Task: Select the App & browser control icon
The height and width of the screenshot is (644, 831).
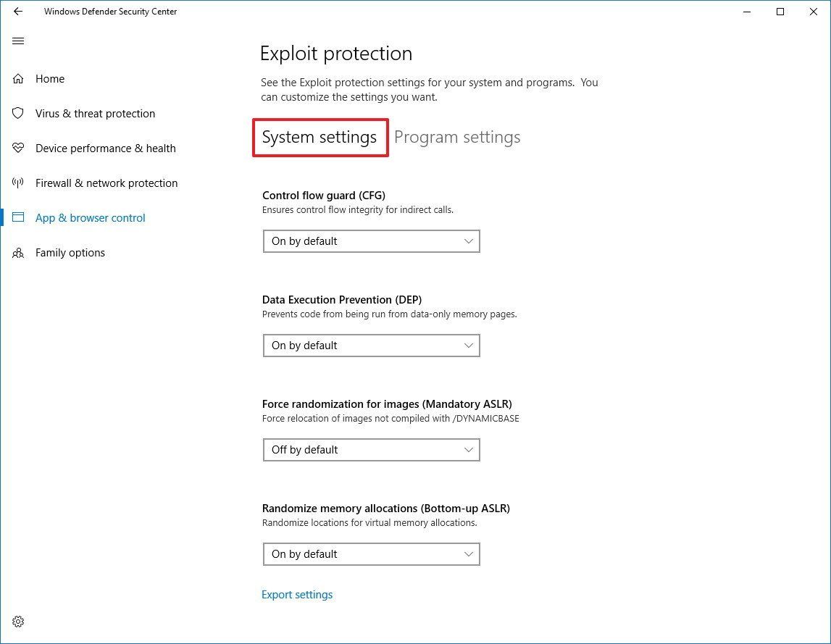Action: (x=17, y=217)
